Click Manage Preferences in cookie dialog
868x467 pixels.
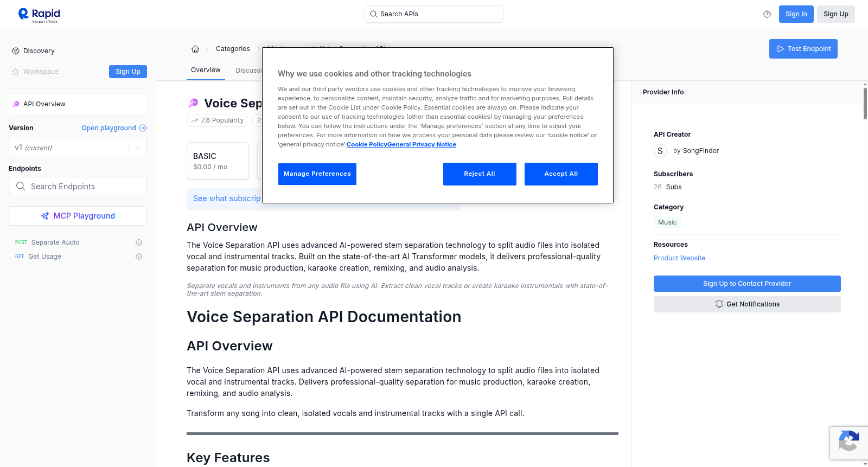pos(317,174)
